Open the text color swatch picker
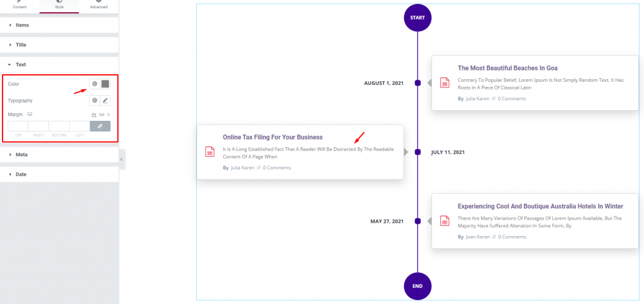The width and height of the screenshot is (644, 304). pyautogui.click(x=105, y=84)
